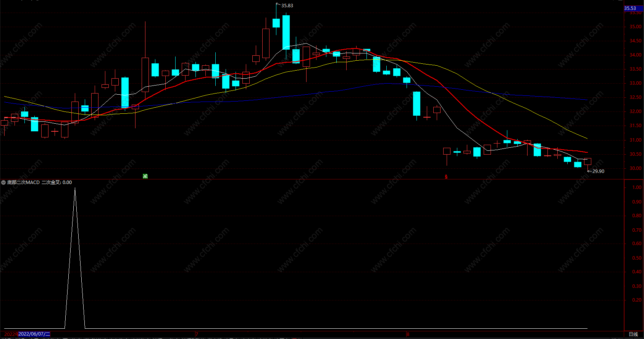Click the 二次金叉: 0.00 value label
This screenshot has height=339, width=644.
[56, 182]
